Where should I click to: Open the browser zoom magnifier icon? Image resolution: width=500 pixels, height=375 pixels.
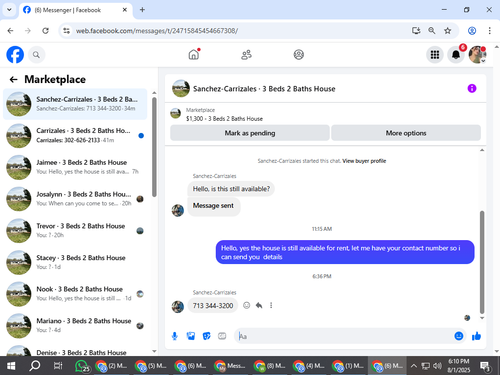point(432,31)
